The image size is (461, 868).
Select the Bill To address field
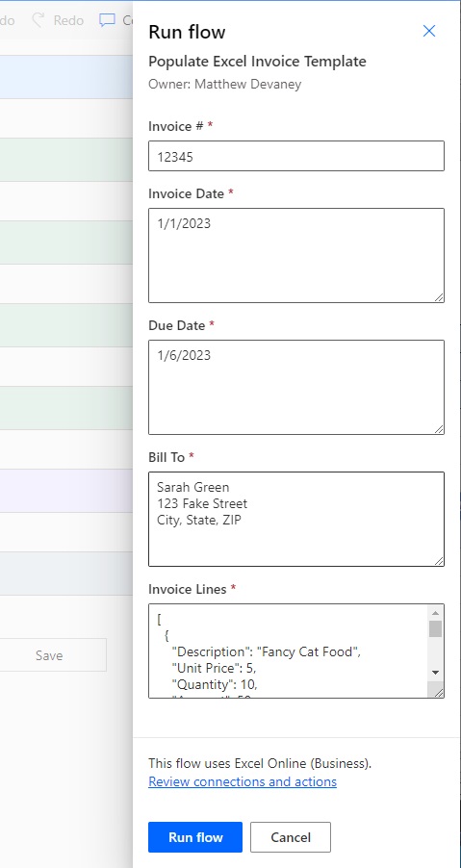click(x=296, y=519)
